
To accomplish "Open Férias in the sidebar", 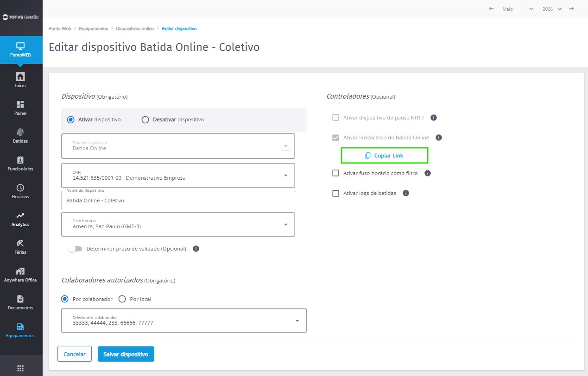I will pos(21,246).
